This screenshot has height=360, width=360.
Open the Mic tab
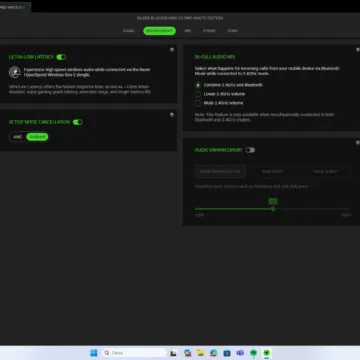pos(188,31)
